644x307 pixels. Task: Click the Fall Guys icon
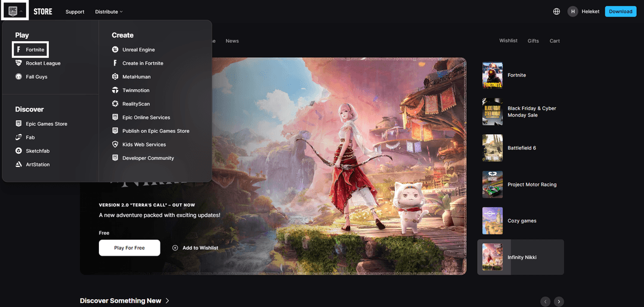(18, 77)
